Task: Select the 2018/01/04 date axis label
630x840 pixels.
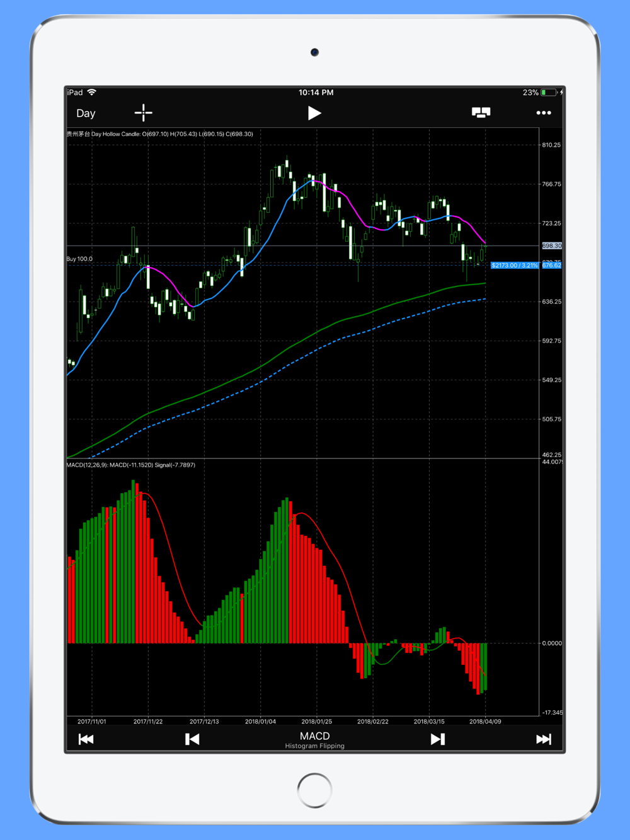Action: click(260, 722)
